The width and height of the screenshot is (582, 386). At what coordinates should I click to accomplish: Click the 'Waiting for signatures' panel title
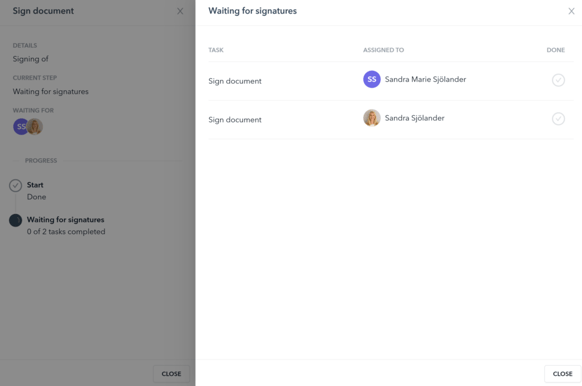point(252,11)
